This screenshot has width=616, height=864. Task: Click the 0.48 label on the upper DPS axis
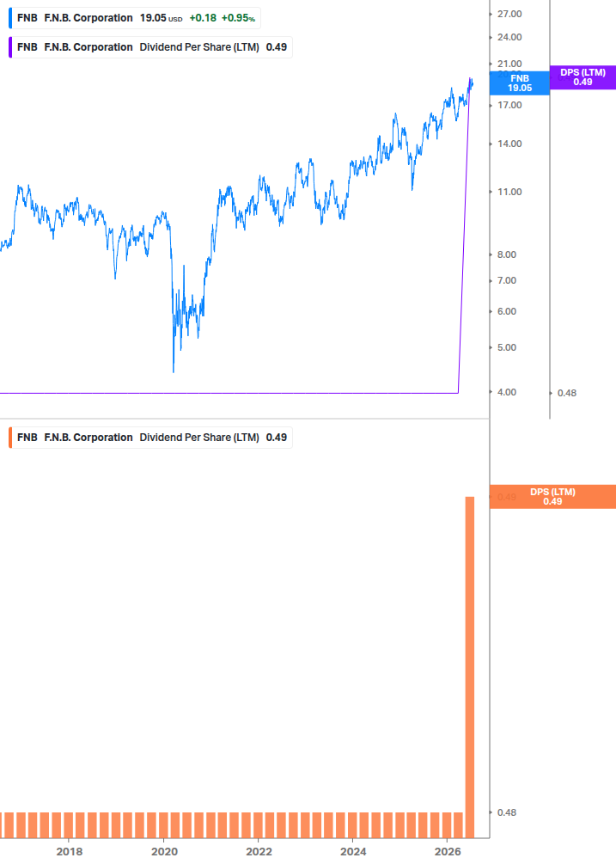click(567, 393)
